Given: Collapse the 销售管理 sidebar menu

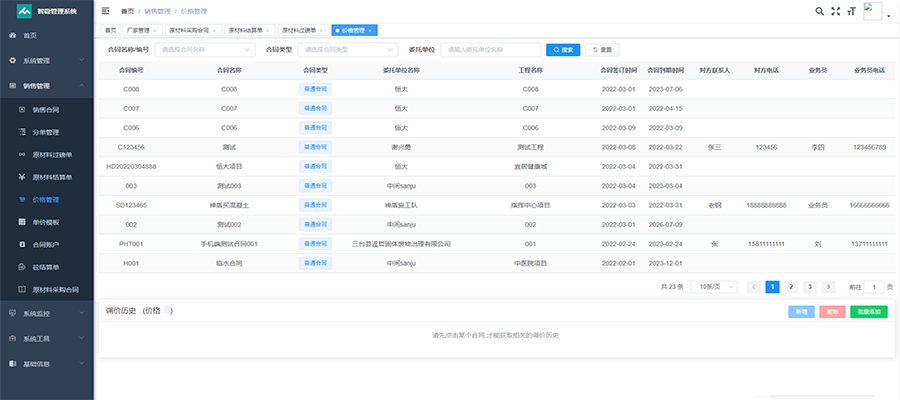Looking at the screenshot, I should click(46, 86).
